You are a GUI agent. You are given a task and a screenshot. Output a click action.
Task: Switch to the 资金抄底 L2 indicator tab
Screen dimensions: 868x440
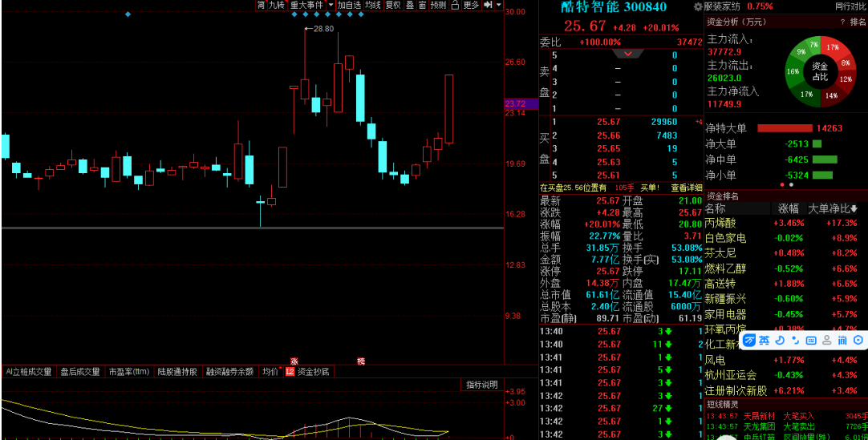point(308,371)
